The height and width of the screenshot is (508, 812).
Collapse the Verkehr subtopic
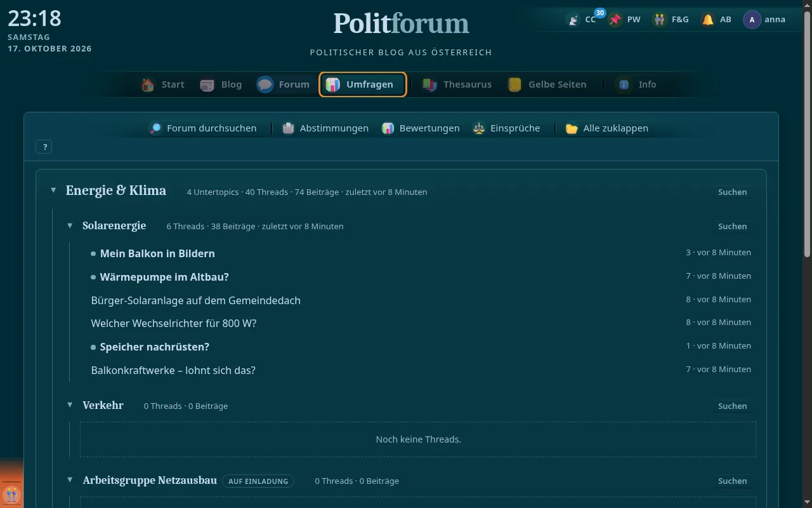70,405
